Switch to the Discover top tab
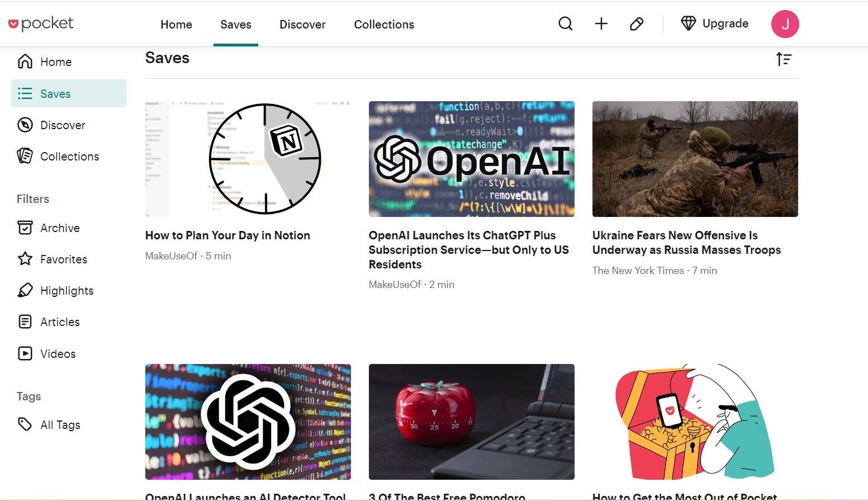 point(302,24)
